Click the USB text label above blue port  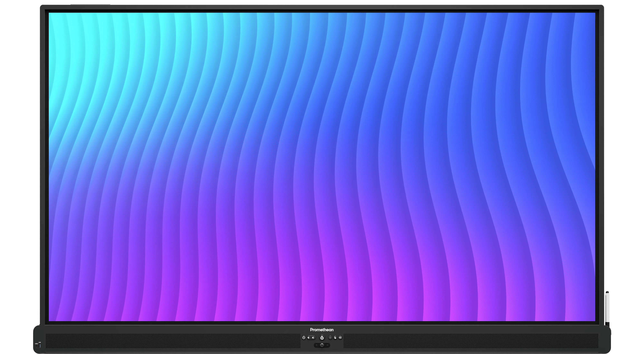pyautogui.click(x=40, y=343)
